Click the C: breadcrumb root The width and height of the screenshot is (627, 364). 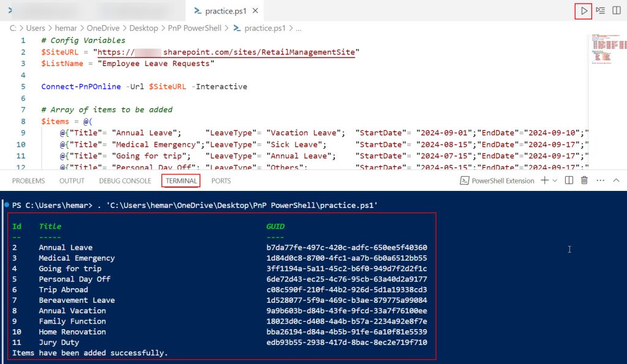13,28
